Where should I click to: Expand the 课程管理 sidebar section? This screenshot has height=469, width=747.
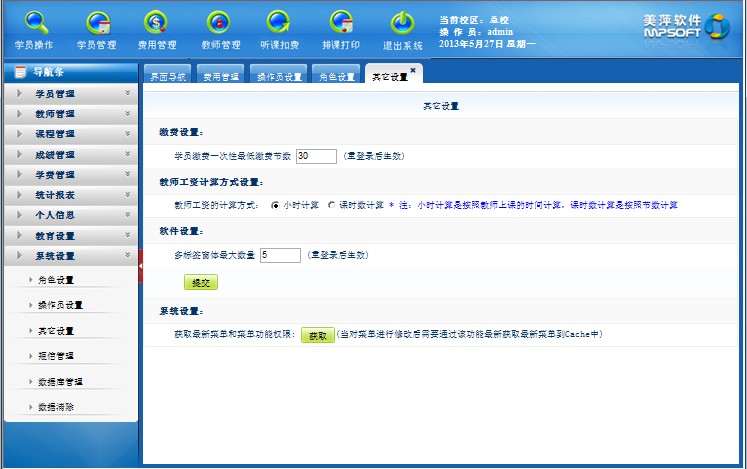pyautogui.click(x=69, y=134)
